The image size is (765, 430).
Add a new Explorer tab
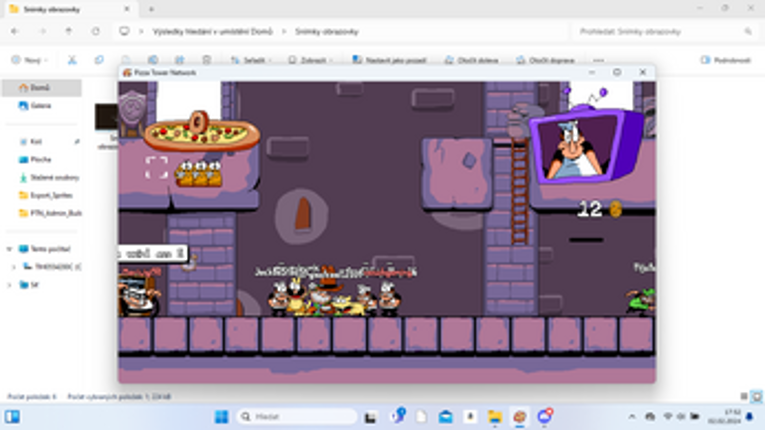click(x=151, y=9)
